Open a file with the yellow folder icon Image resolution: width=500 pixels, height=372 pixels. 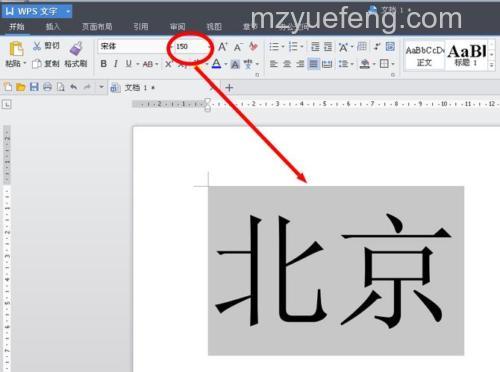click(21, 87)
